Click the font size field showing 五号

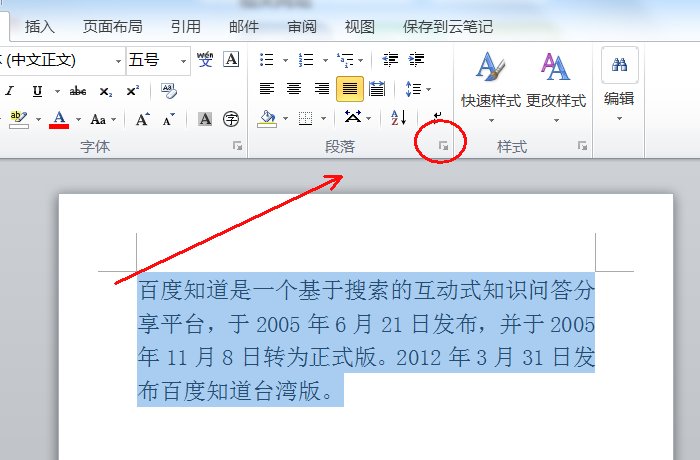152,60
